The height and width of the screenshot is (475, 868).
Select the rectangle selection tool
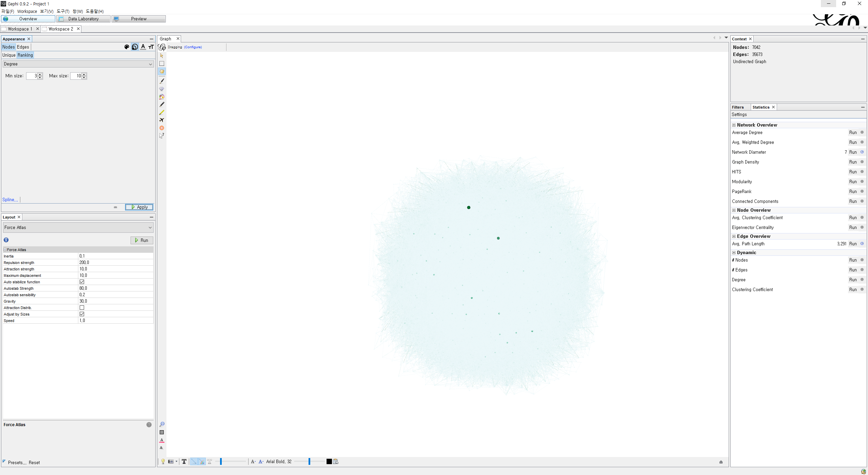[162, 63]
